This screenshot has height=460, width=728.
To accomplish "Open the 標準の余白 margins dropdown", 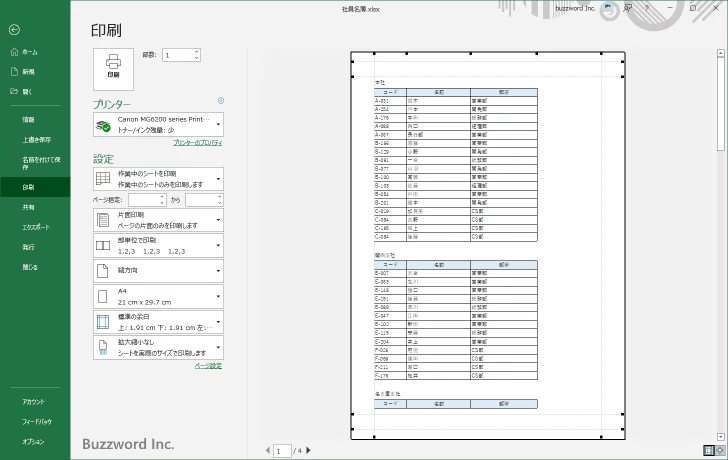I will tap(158, 322).
